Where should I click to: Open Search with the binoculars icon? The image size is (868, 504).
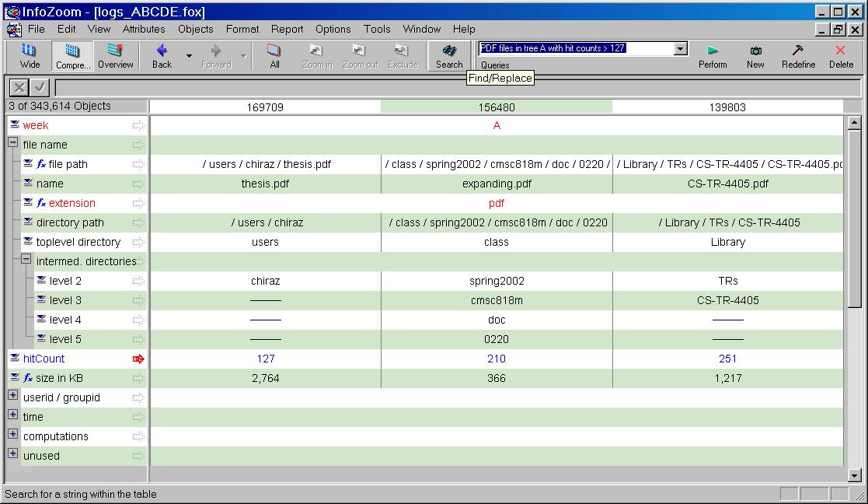click(448, 56)
